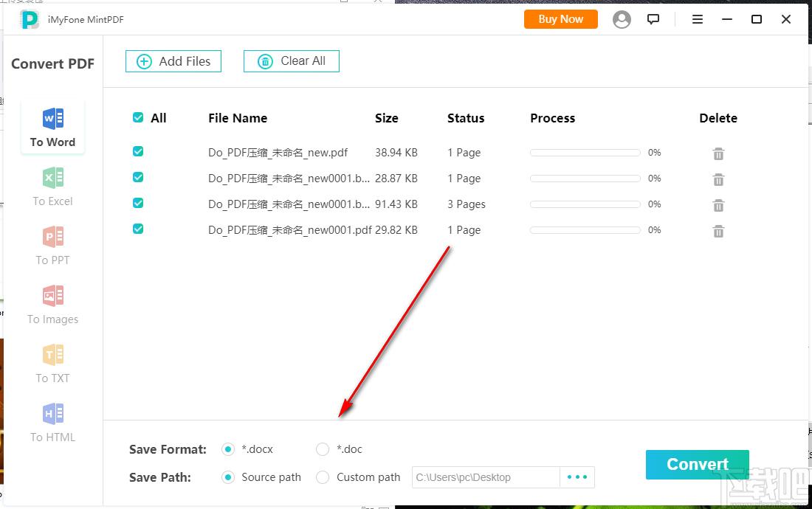
Task: Click the Process column header
Action: tap(553, 118)
